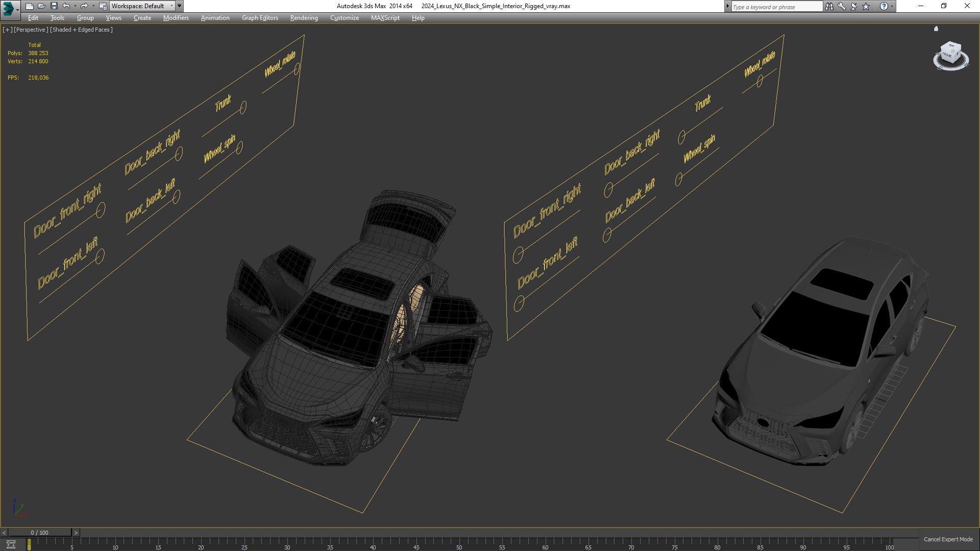Viewport: 980px width, 551px height.
Task: Click Door_front_right label on right control panel
Action: (547, 211)
